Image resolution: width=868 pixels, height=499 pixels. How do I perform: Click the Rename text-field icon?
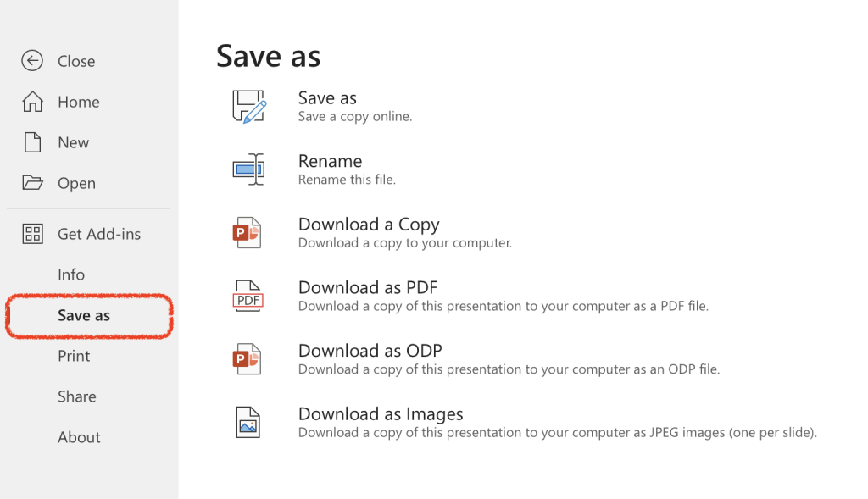(248, 169)
